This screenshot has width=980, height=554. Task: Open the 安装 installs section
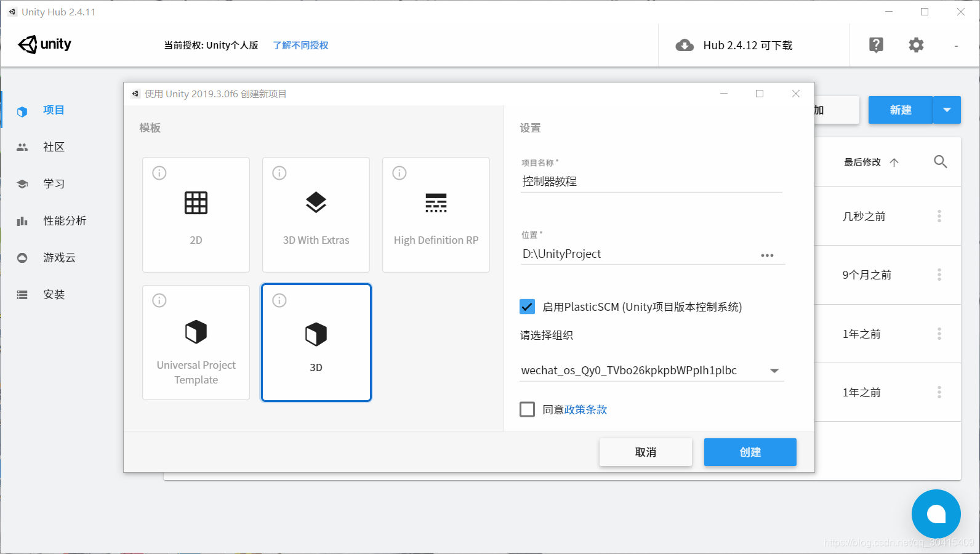click(54, 295)
